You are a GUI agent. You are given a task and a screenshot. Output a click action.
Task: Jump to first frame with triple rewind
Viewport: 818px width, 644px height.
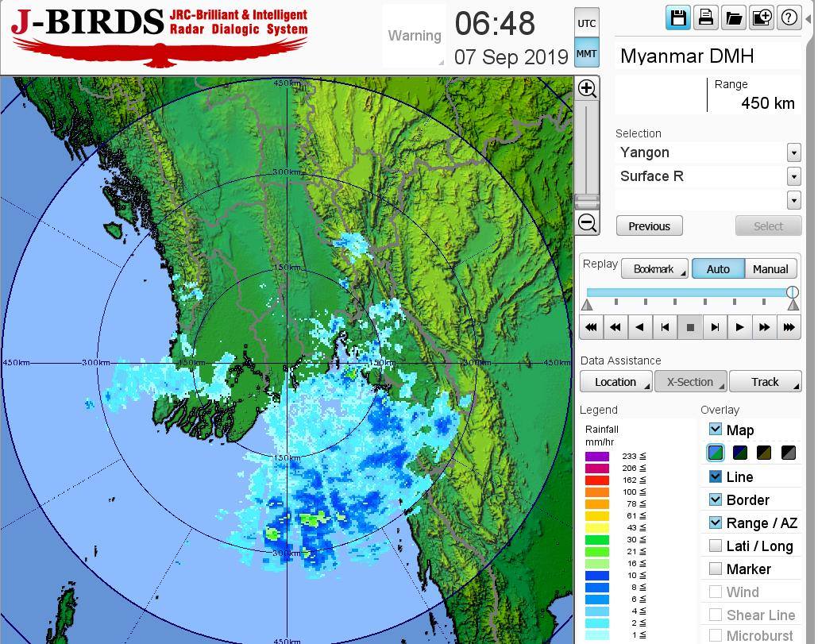pos(591,327)
